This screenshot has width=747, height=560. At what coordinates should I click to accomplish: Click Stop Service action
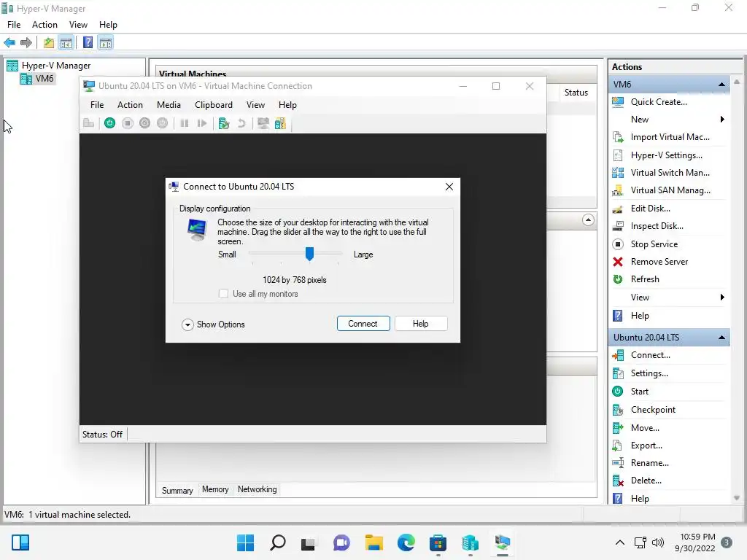click(654, 244)
